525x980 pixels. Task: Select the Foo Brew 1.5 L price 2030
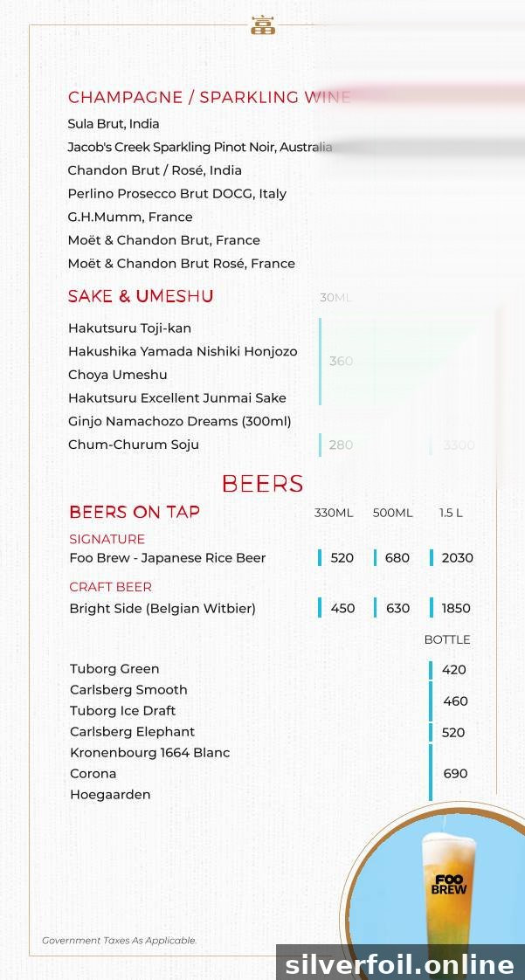point(458,557)
